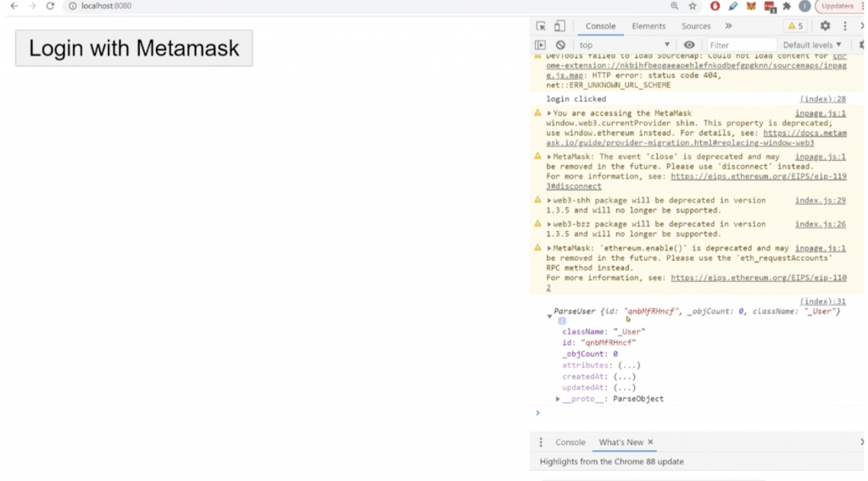Click the Uppdatera update button
Image resolution: width=868 pixels, height=481 pixels.
pos(838,6)
